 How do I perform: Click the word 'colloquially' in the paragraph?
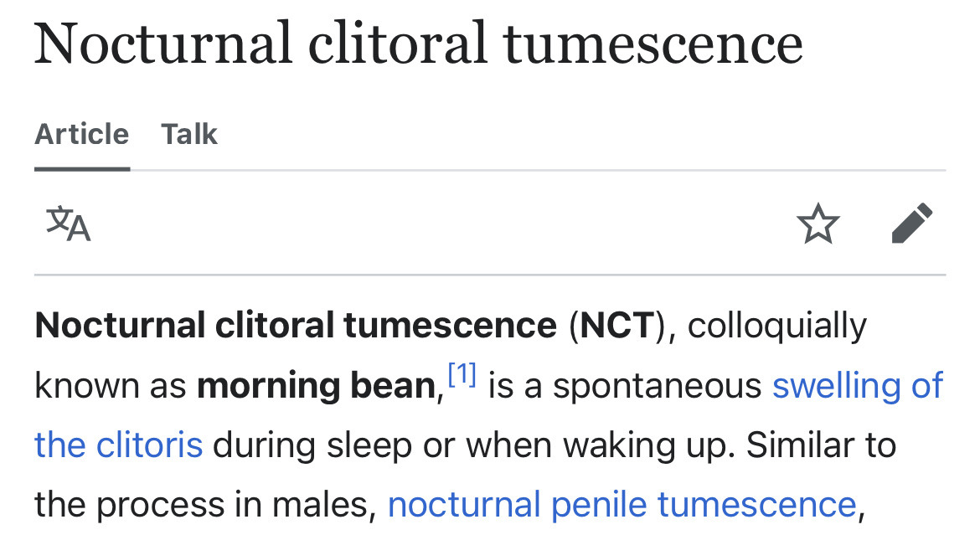(x=776, y=325)
